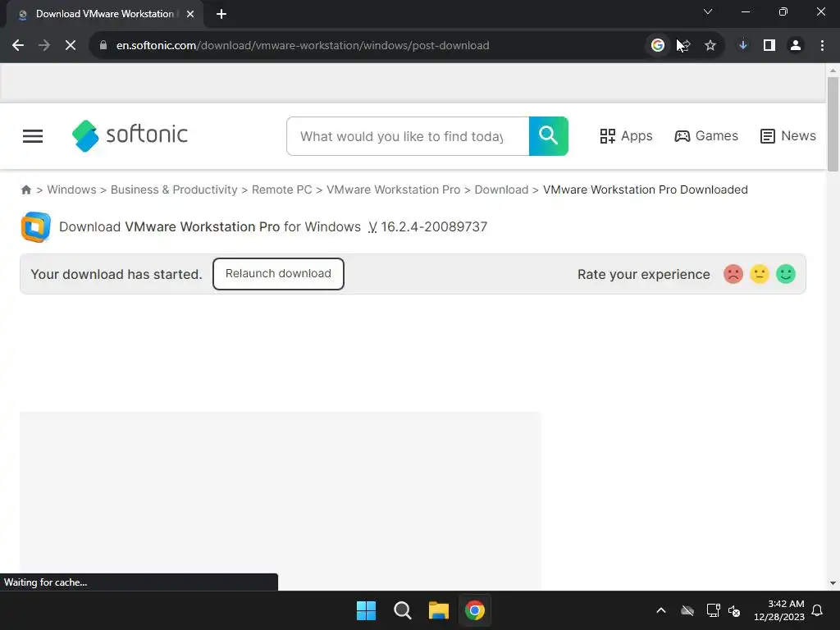Open the News section
The image size is (840, 630).
coord(788,136)
